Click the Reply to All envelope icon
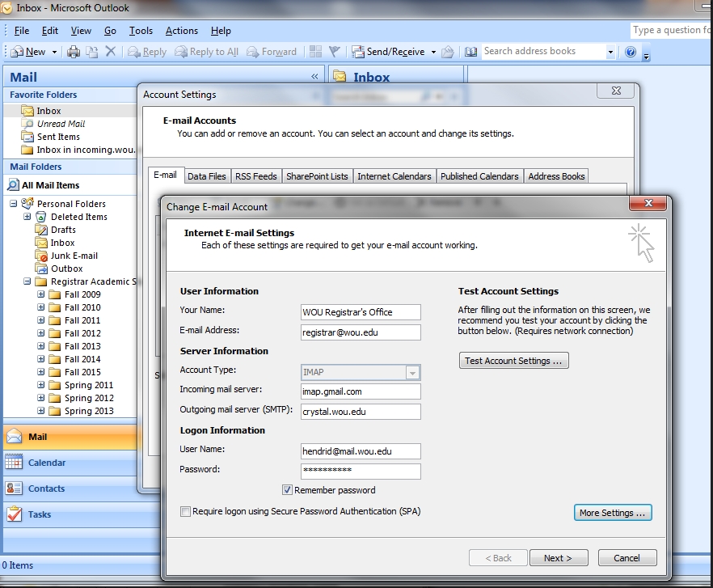 click(x=181, y=52)
